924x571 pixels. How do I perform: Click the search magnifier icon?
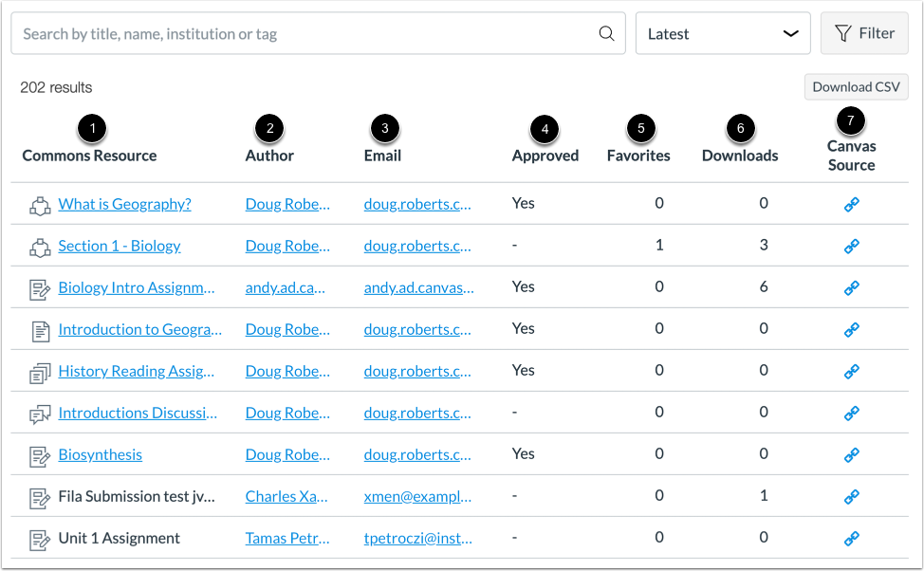coord(607,32)
